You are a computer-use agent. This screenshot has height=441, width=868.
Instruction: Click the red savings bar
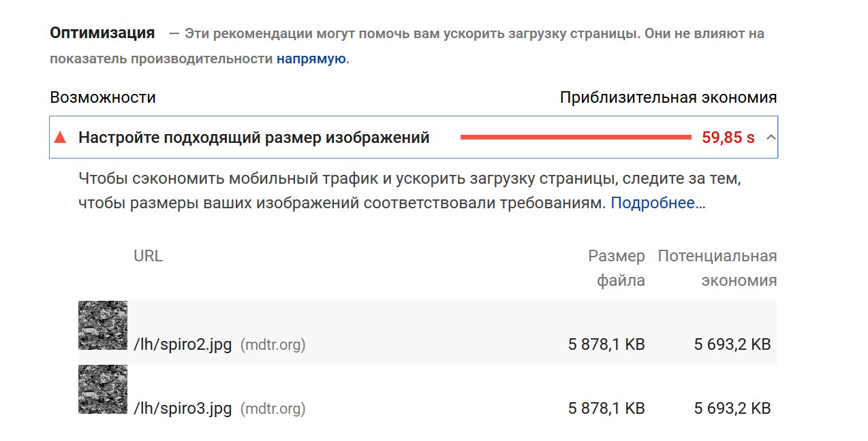[576, 137]
